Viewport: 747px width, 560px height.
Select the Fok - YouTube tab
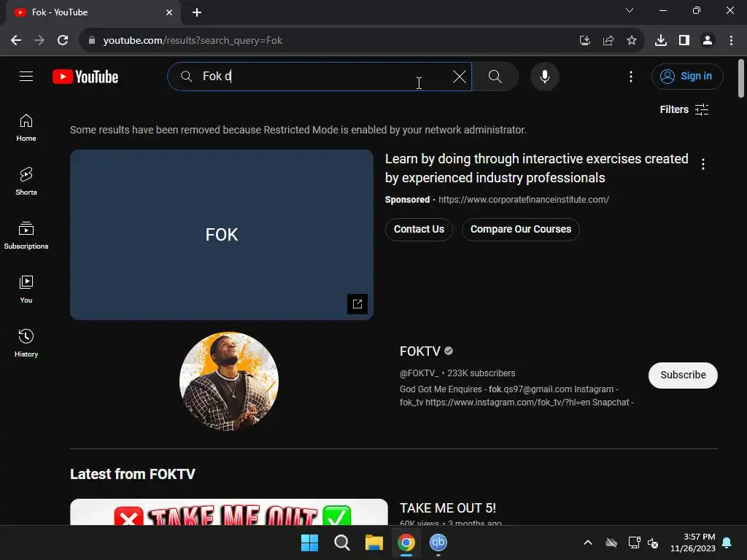93,13
